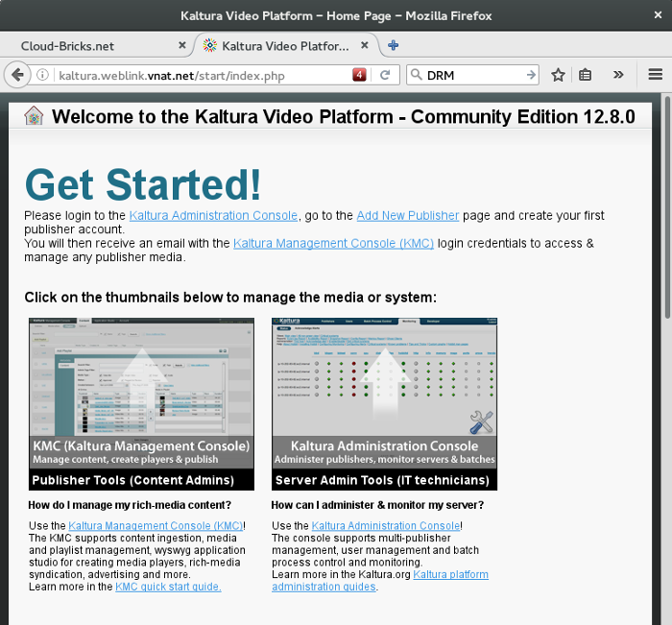
Task: Follow KMC link under rich-media content heading
Action: [x=156, y=525]
